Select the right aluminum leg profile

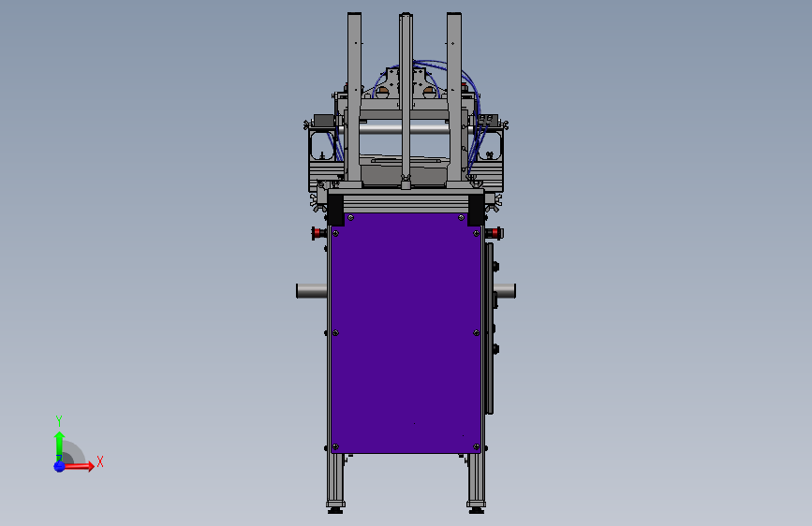(477, 476)
